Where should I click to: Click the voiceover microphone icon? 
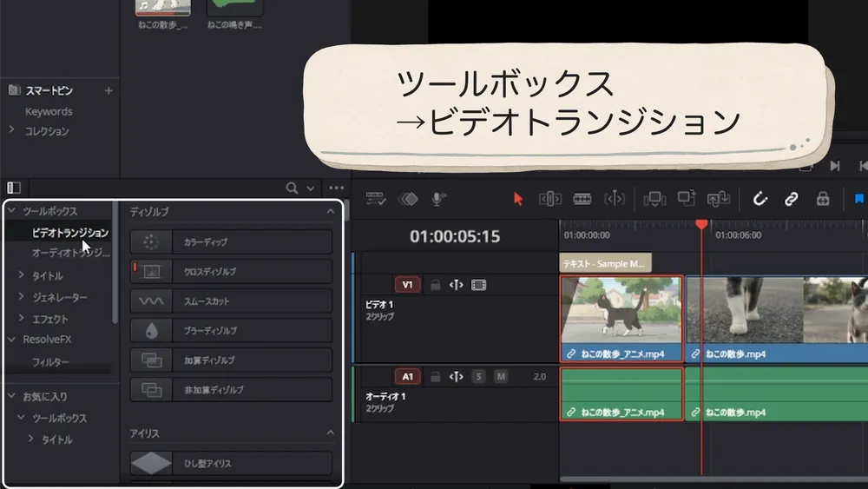coord(439,199)
